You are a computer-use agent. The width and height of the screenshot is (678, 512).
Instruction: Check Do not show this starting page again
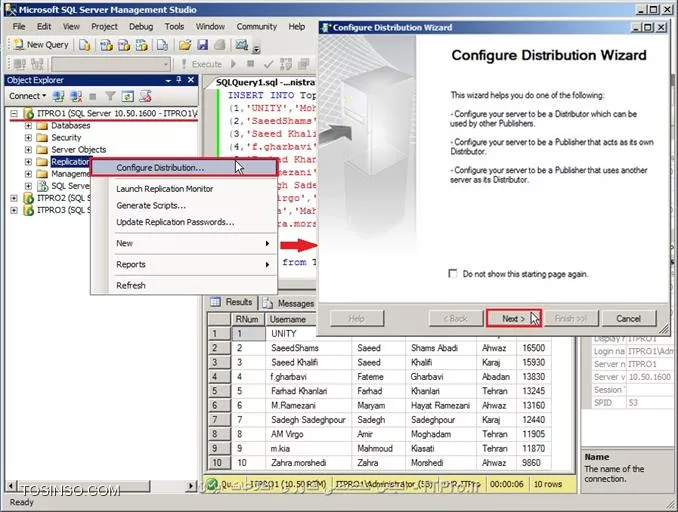453,274
